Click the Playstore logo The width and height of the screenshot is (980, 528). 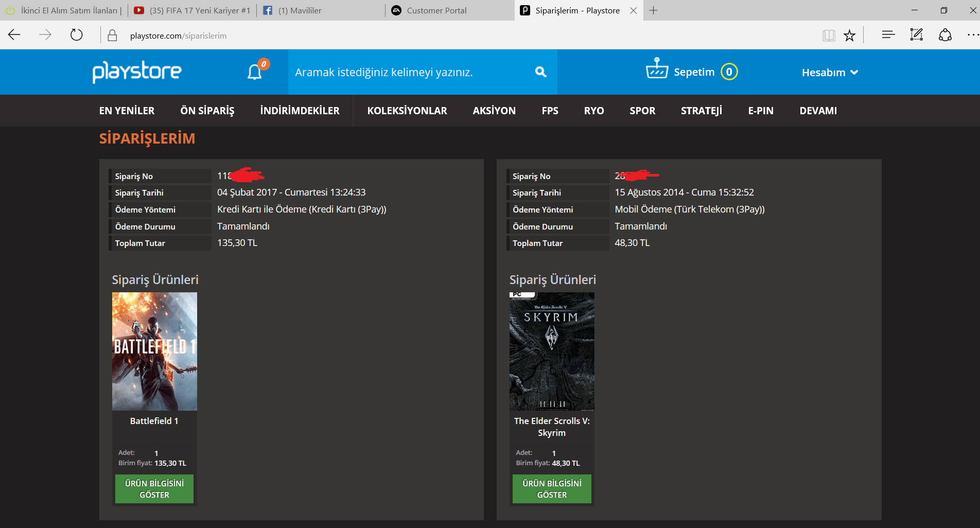(137, 72)
